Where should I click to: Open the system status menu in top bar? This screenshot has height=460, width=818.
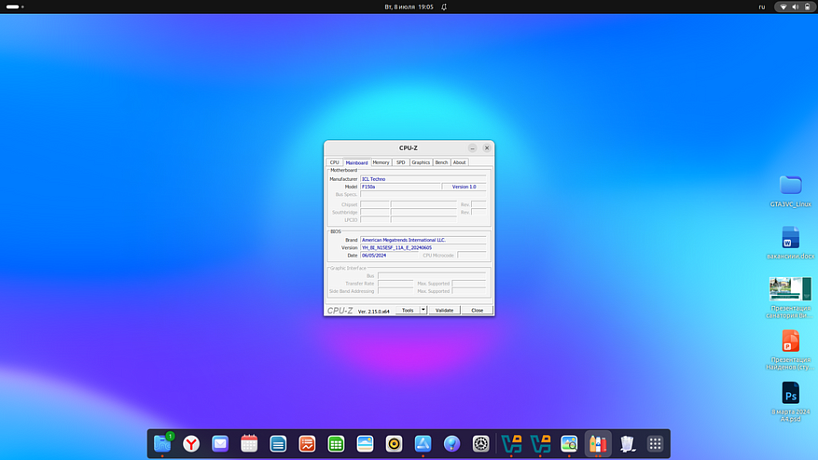click(x=796, y=7)
